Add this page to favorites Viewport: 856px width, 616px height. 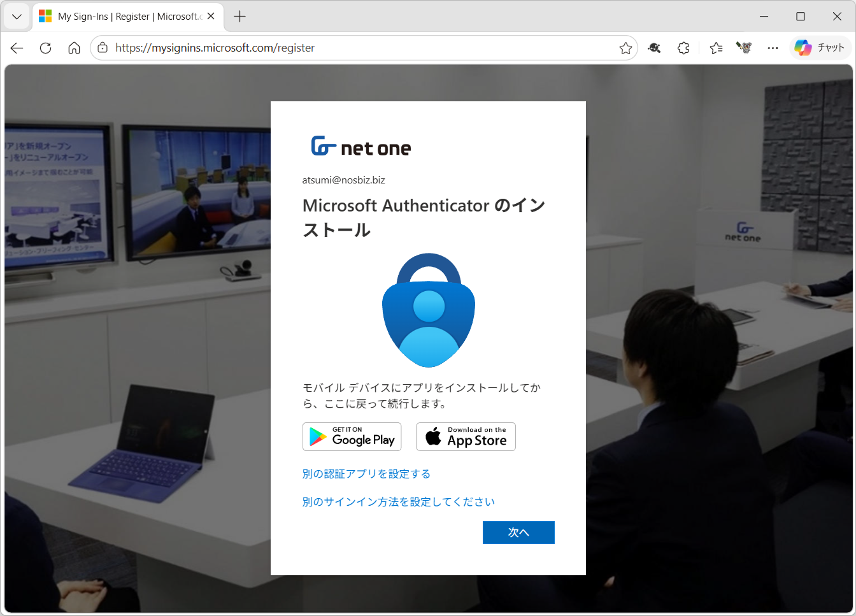click(x=625, y=48)
